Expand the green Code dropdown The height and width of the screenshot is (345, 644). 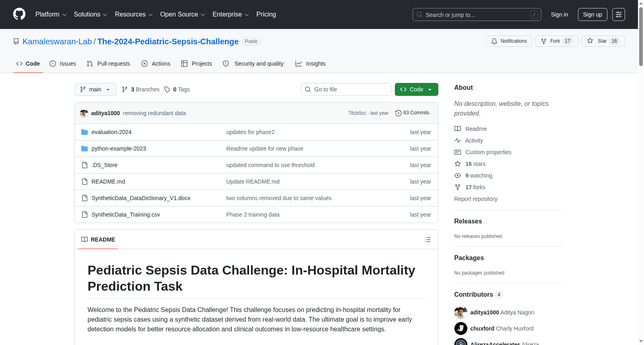pyautogui.click(x=417, y=89)
